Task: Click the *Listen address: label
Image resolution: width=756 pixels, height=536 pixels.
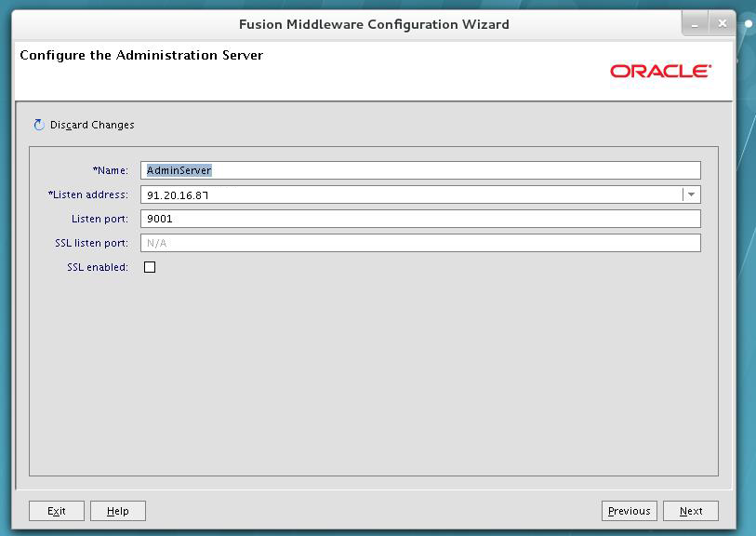Action: (x=88, y=194)
